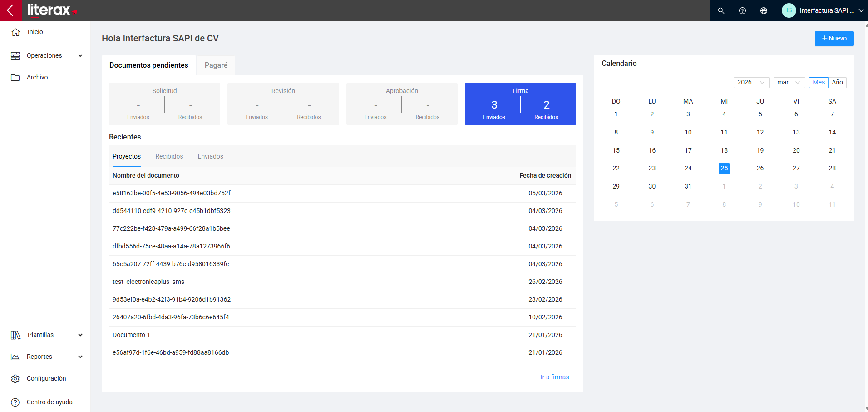Open the mar. month dropdown
Image resolution: width=868 pixels, height=412 pixels.
click(789, 82)
